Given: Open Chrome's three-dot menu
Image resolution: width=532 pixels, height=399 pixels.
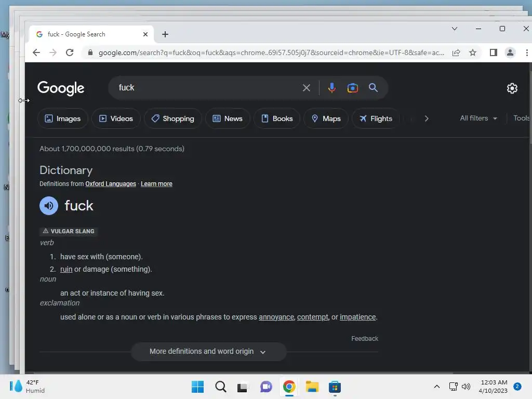Looking at the screenshot, I should pos(527,52).
